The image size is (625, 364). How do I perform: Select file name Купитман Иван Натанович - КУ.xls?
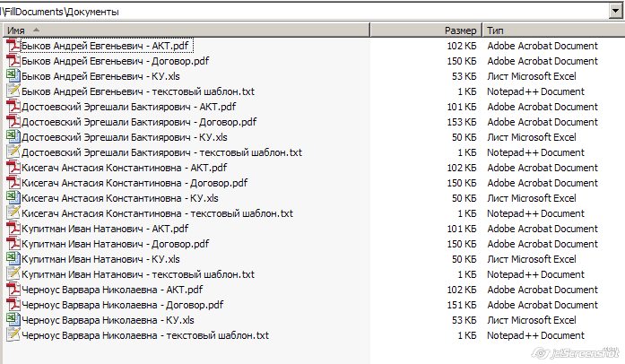click(x=100, y=259)
